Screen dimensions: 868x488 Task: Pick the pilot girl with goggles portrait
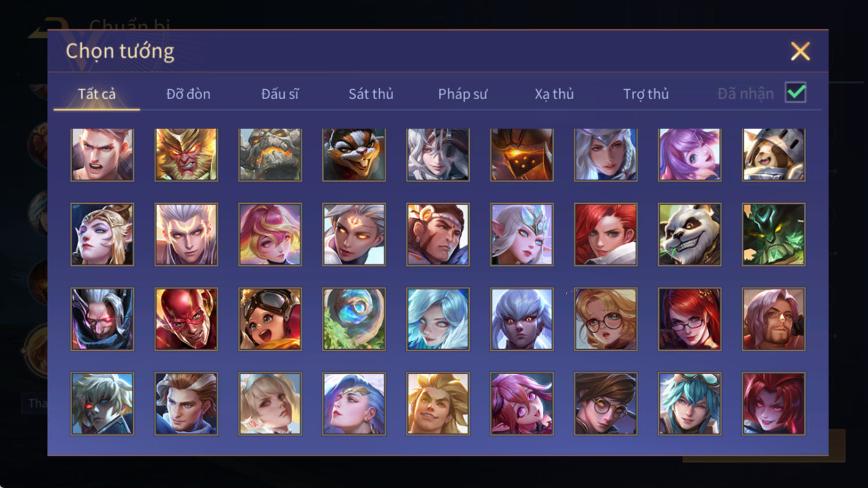[x=270, y=319]
